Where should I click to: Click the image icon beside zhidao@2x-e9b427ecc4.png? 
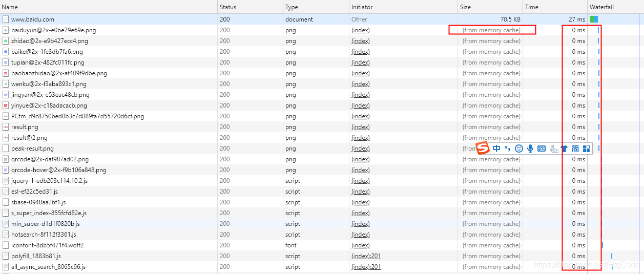6,41
